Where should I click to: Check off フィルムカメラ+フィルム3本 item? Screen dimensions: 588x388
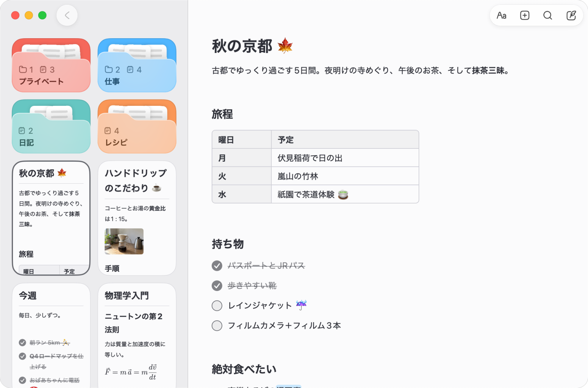click(217, 326)
